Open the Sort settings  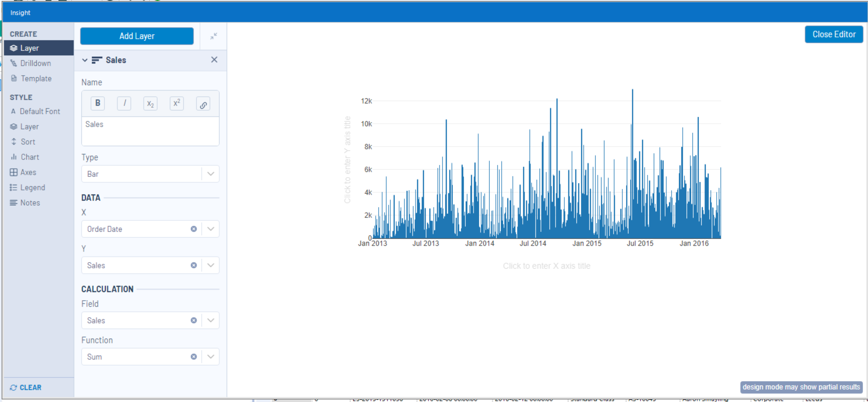point(27,142)
